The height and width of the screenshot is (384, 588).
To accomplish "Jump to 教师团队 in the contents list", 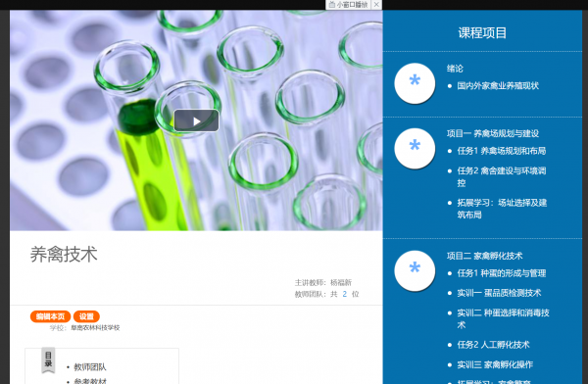I will click(x=90, y=367).
